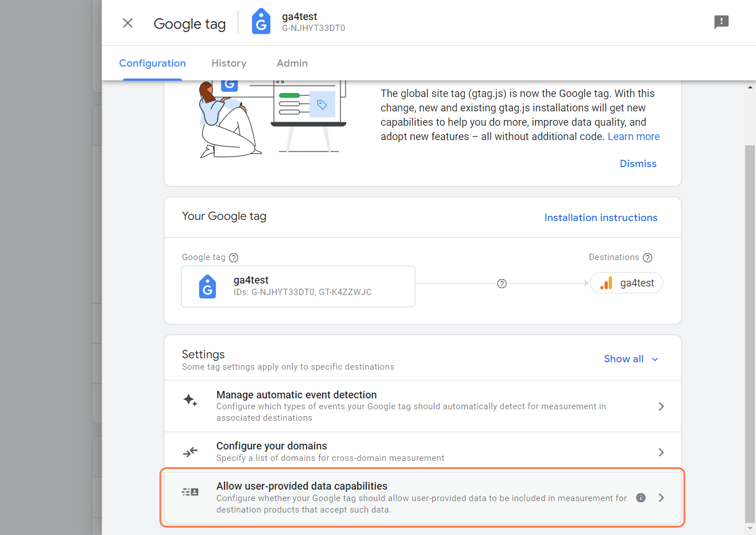This screenshot has width=756, height=535.
Task: Switch to the Admin tab
Action: click(x=292, y=63)
